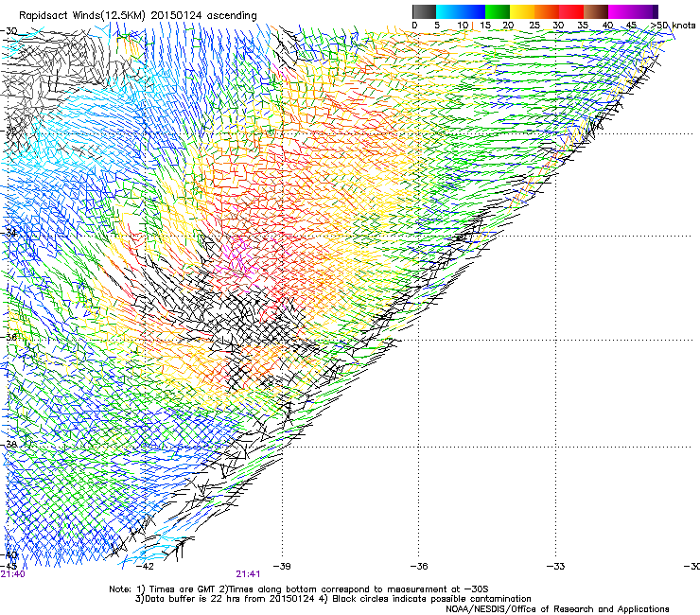The height and width of the screenshot is (615, 700).
Task: Click the '-33' longitude axis label
Action: (556, 567)
